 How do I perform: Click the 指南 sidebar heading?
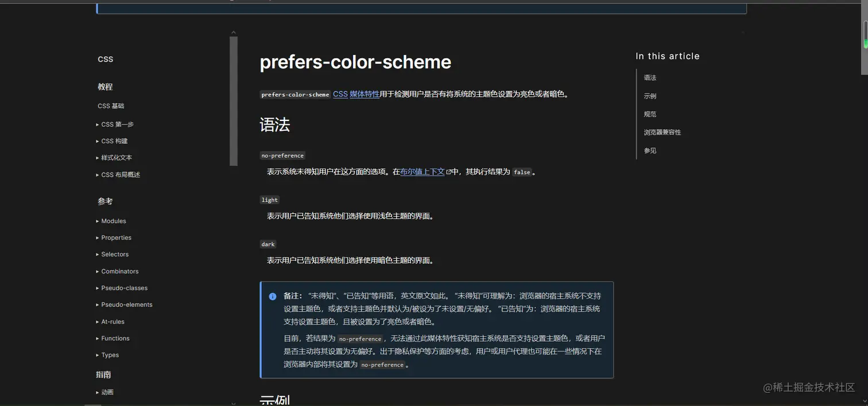pyautogui.click(x=103, y=375)
